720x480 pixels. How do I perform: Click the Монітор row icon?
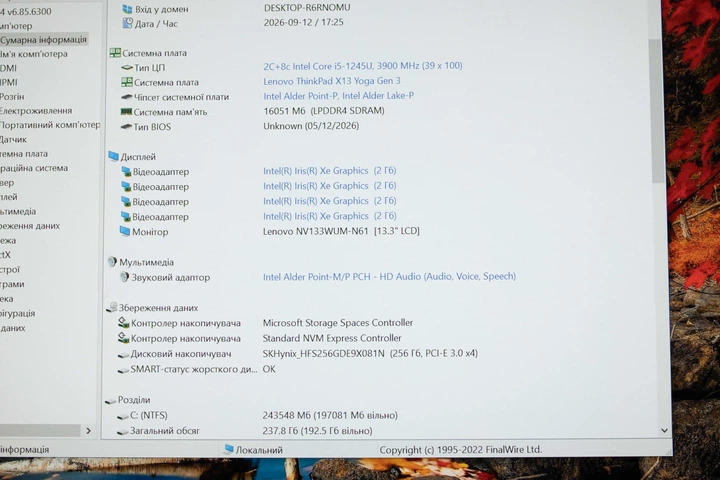point(124,231)
